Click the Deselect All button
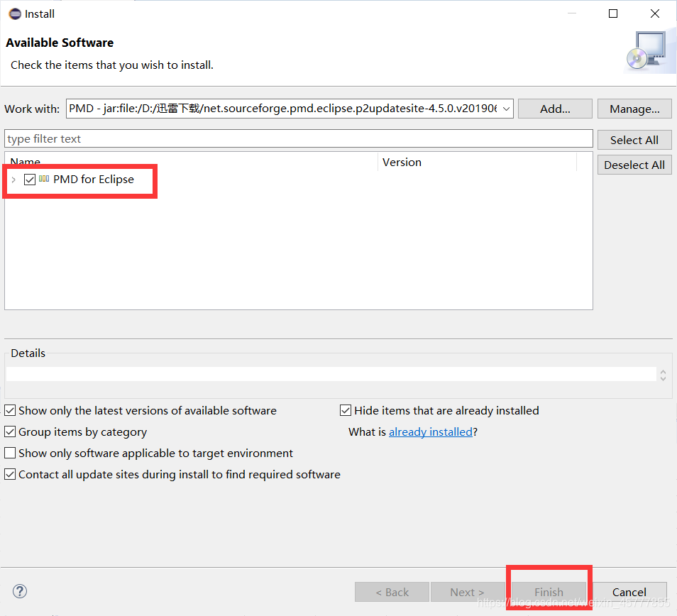The image size is (677, 616). [634, 165]
